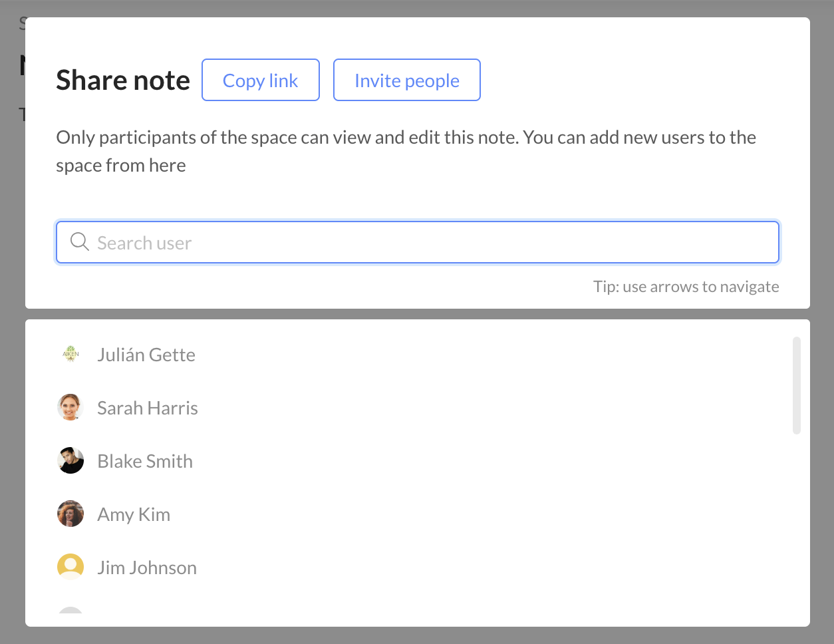The height and width of the screenshot is (644, 834).
Task: Click inside the Search user field
Action: tap(418, 241)
